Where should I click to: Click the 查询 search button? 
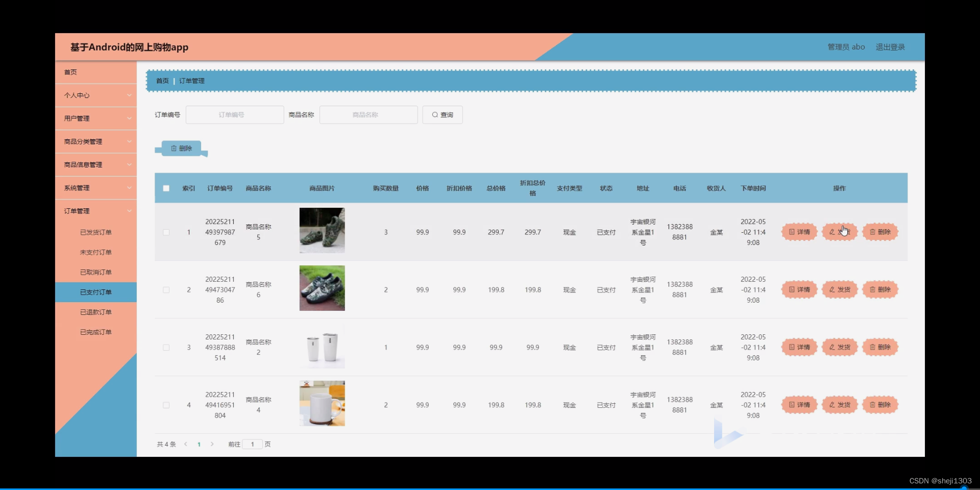442,114
